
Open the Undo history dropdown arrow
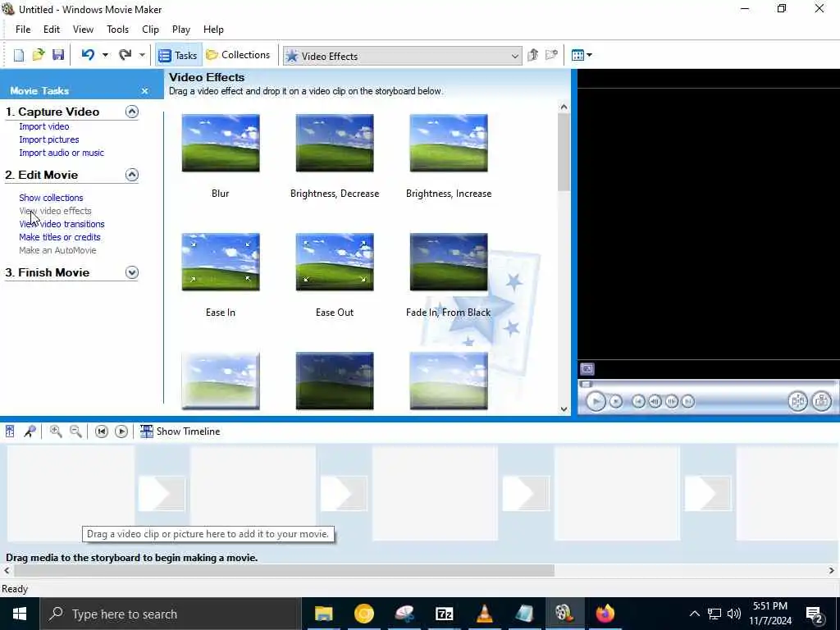pyautogui.click(x=105, y=55)
